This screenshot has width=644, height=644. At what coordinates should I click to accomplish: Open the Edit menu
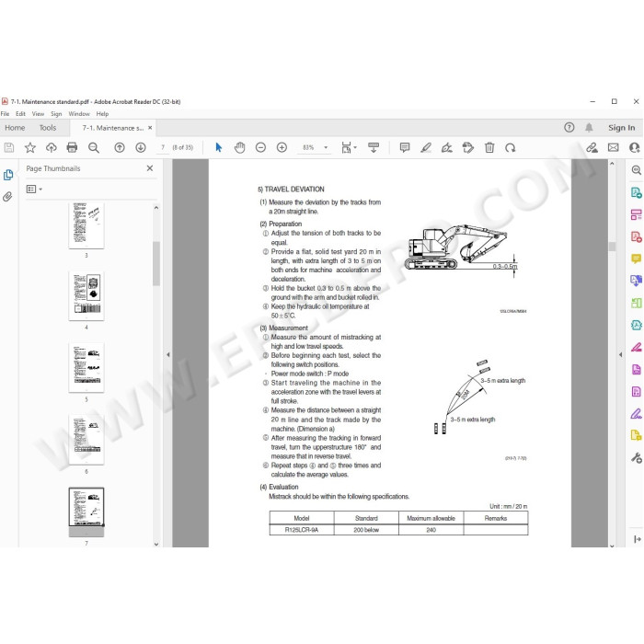pyautogui.click(x=20, y=114)
